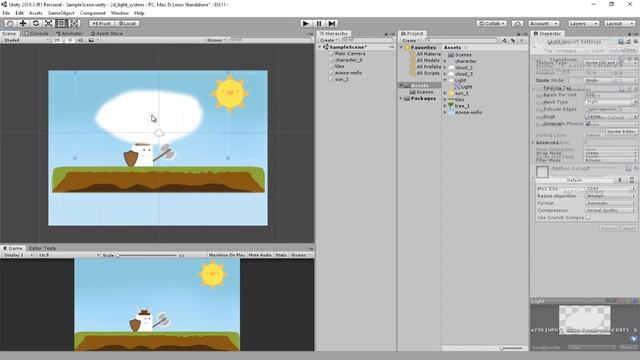
Task: Open the Help menu
Action: click(x=139, y=13)
